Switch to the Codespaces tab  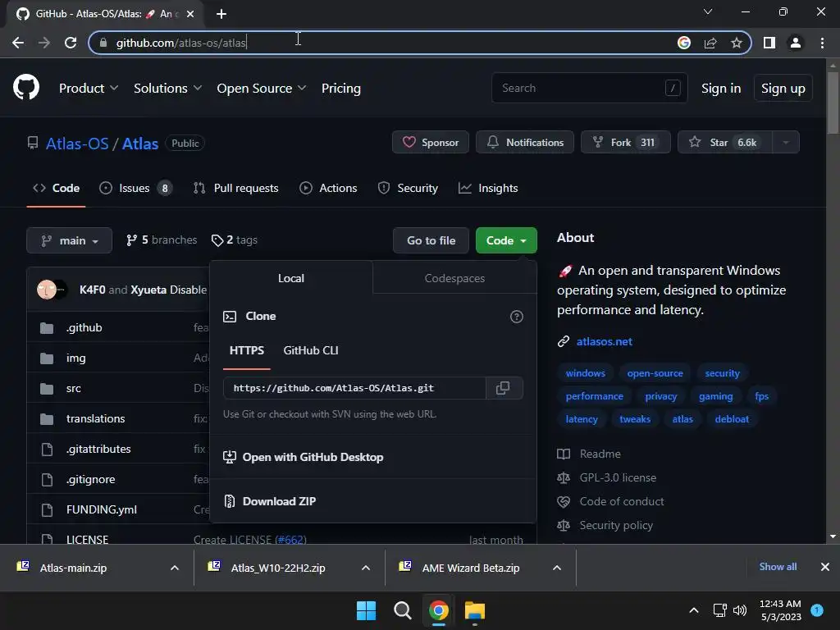pyautogui.click(x=454, y=278)
